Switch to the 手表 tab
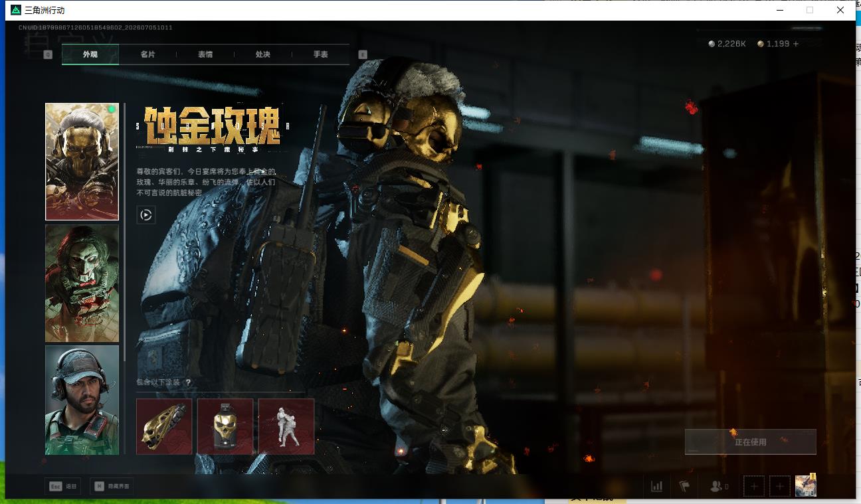Screen dimensions: 861x504 [321, 54]
